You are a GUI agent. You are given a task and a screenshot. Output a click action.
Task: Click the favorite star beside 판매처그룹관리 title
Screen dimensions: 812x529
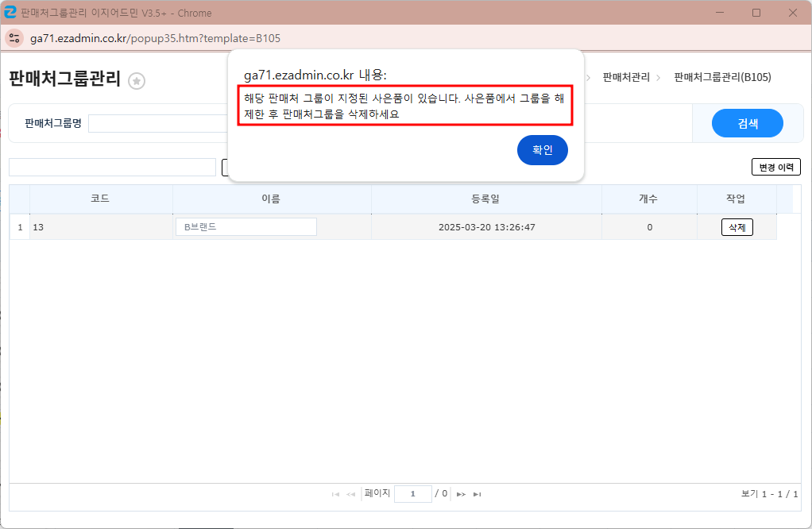click(137, 80)
